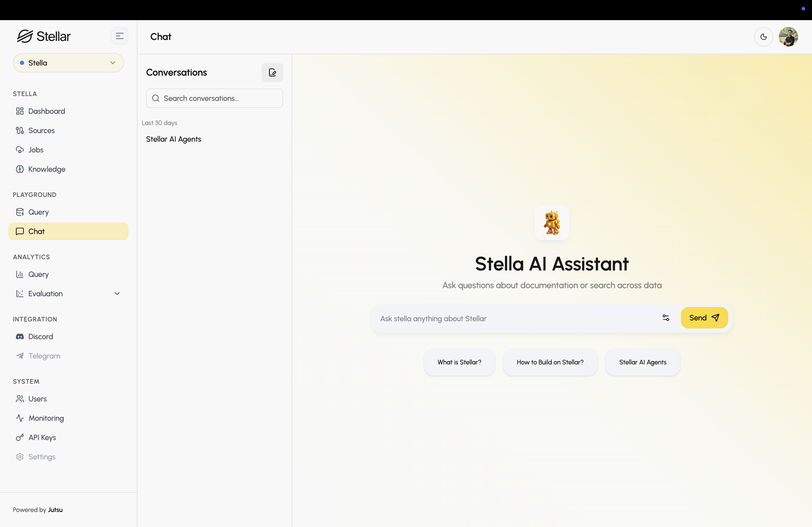812x527 pixels.
Task: Go to the Sources page
Action: pos(41,131)
